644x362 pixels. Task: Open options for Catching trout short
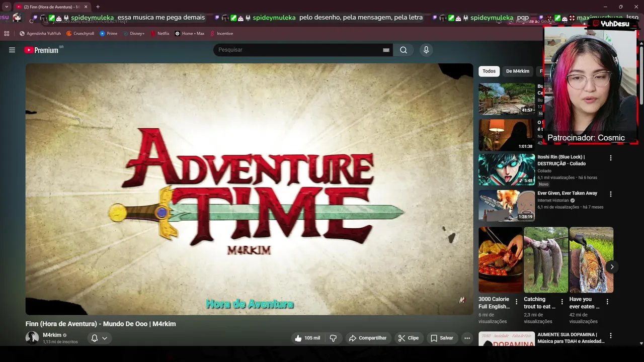coord(562,302)
